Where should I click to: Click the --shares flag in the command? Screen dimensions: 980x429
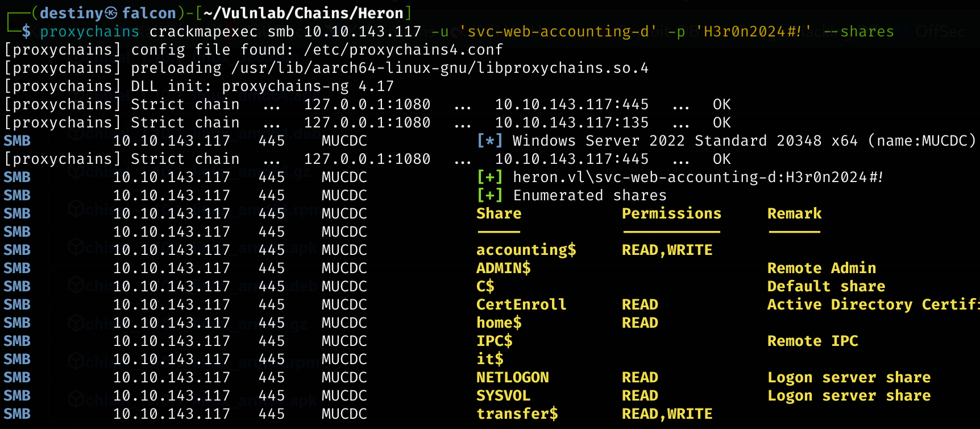[859, 31]
